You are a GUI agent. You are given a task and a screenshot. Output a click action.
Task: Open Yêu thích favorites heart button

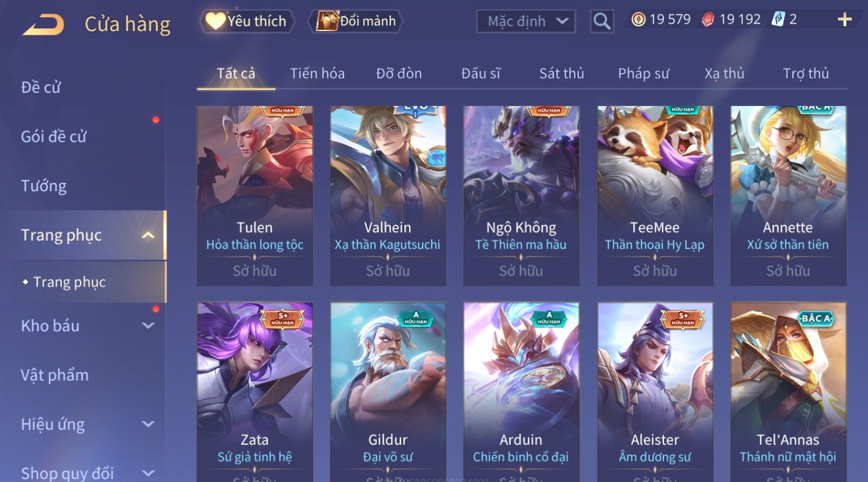tap(247, 21)
